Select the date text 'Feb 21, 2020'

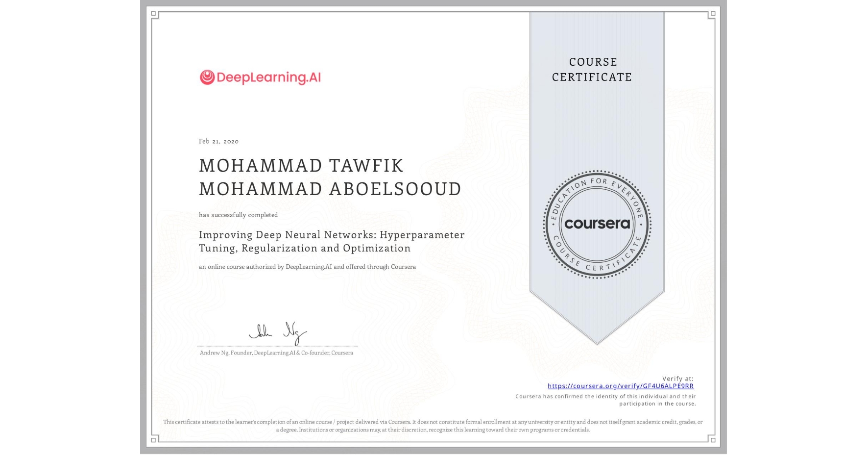[x=218, y=141]
